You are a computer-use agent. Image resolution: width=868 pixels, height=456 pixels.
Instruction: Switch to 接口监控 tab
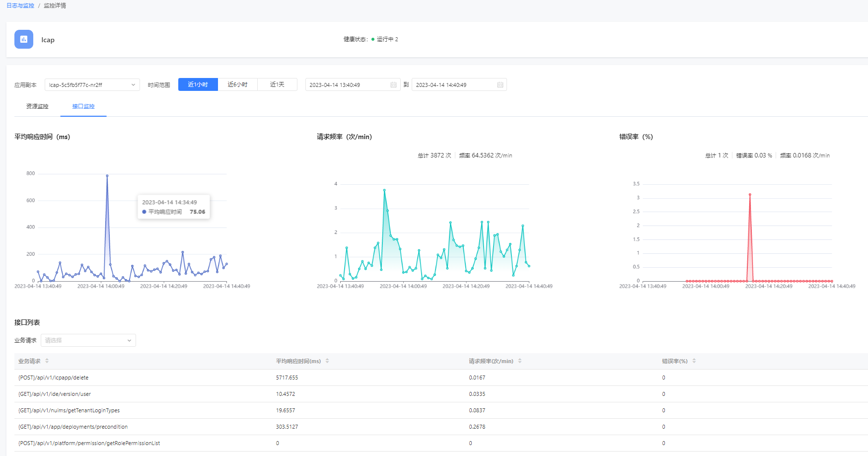83,106
